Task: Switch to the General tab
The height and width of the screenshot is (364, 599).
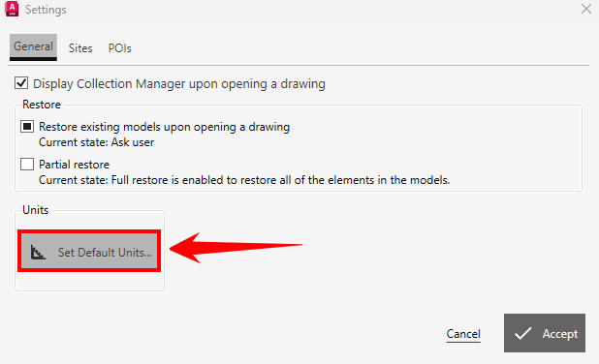Action: (x=33, y=46)
